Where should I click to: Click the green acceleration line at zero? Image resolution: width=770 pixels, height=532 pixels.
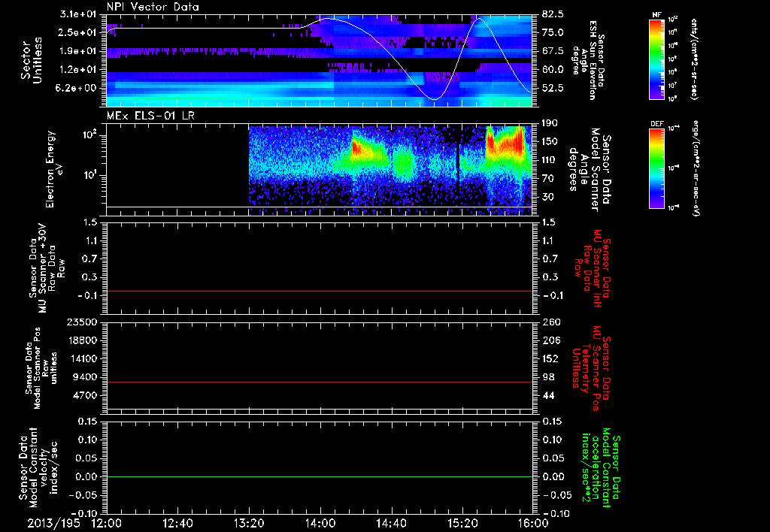tap(319, 476)
